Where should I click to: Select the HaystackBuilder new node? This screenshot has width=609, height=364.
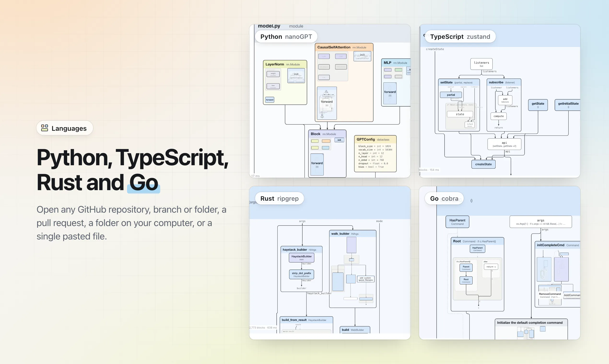pos(301,257)
